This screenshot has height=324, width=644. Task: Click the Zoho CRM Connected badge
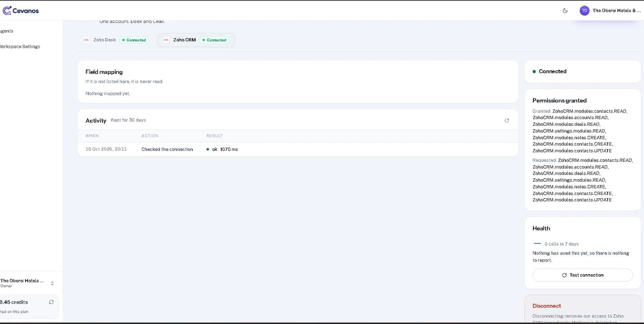pyautogui.click(x=215, y=40)
